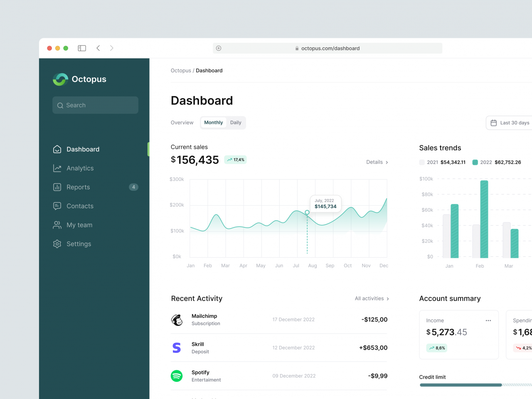532x399 pixels.
Task: Select the Overview tab label
Action: click(182, 123)
